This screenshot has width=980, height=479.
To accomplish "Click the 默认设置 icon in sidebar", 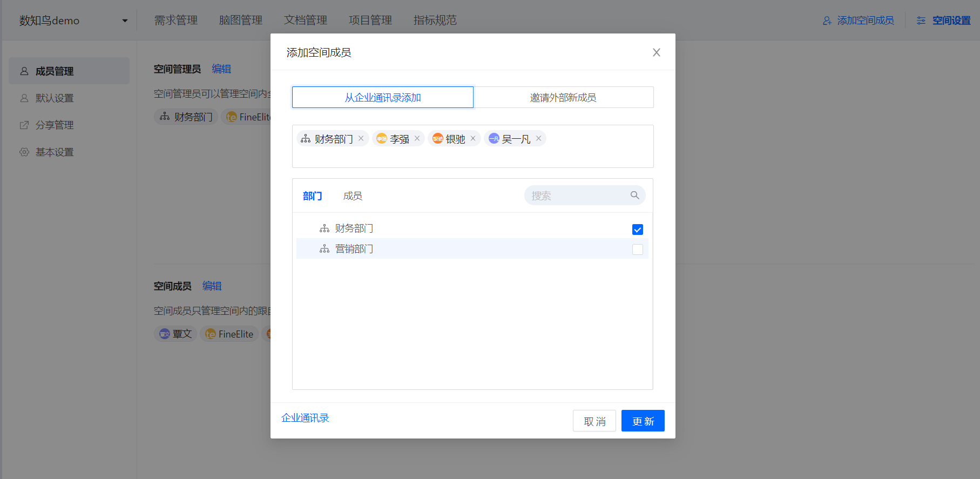I will pos(24,98).
